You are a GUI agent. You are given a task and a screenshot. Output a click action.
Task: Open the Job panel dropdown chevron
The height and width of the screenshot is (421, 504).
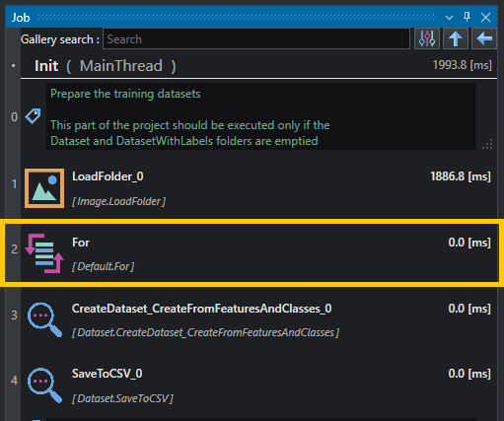pyautogui.click(x=449, y=18)
